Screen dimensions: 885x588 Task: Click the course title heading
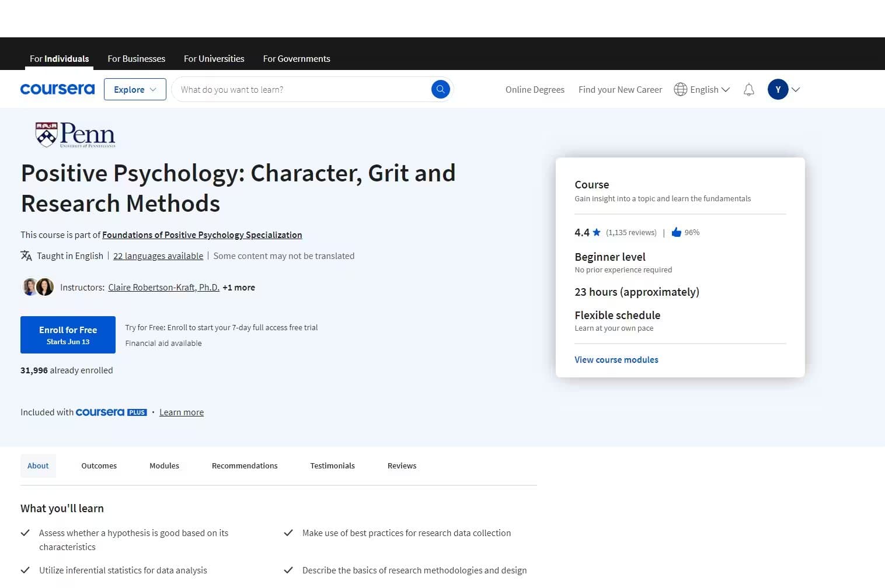point(238,188)
